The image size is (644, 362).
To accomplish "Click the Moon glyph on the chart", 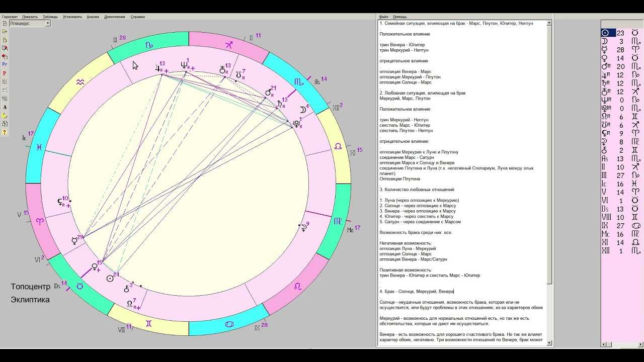I will point(302,110).
